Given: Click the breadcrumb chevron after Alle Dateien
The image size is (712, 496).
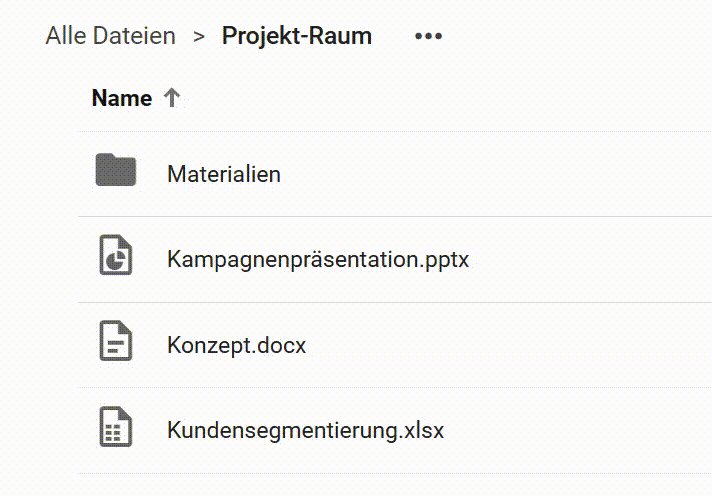Looking at the screenshot, I should click(x=199, y=36).
